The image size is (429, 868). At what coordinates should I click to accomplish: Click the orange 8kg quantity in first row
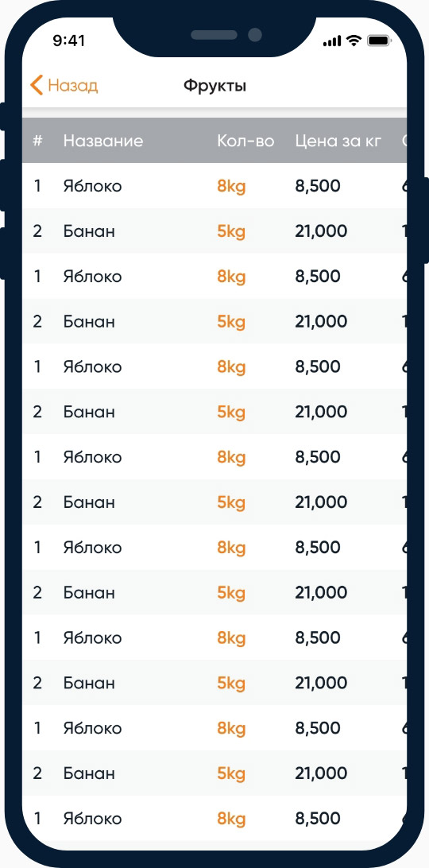(231, 187)
